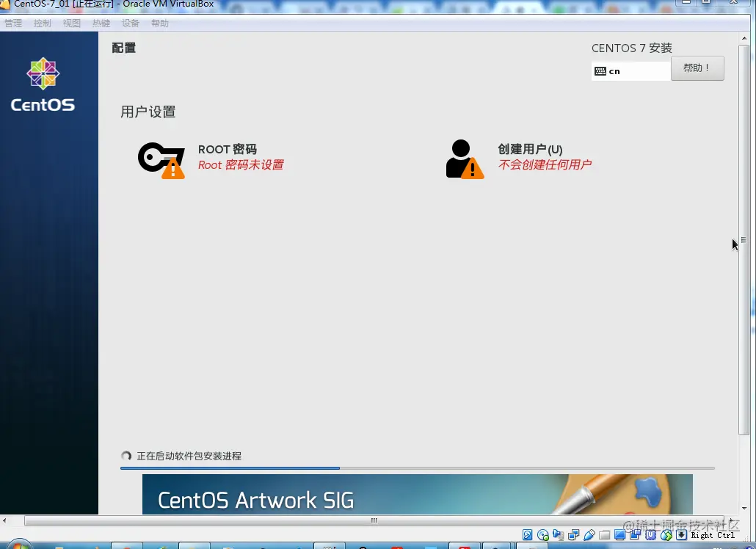Image resolution: width=756 pixels, height=549 pixels.
Task: Click the Right Ctrl host key label
Action: click(713, 535)
